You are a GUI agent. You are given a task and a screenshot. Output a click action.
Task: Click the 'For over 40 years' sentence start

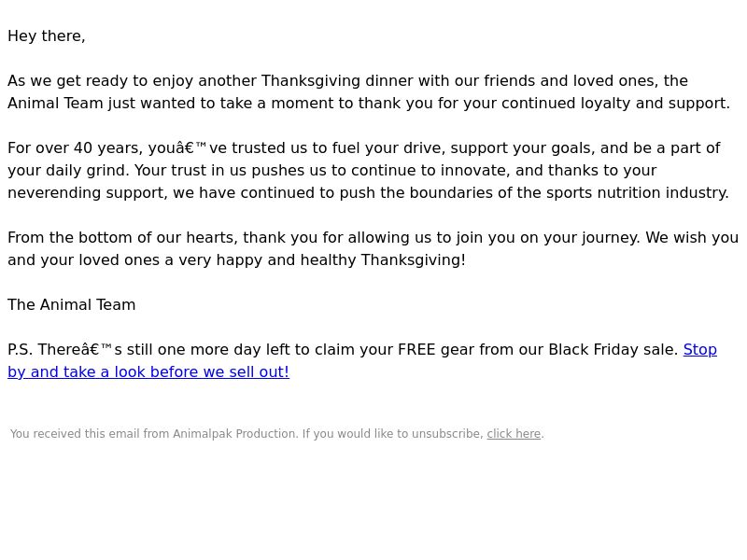74,148
